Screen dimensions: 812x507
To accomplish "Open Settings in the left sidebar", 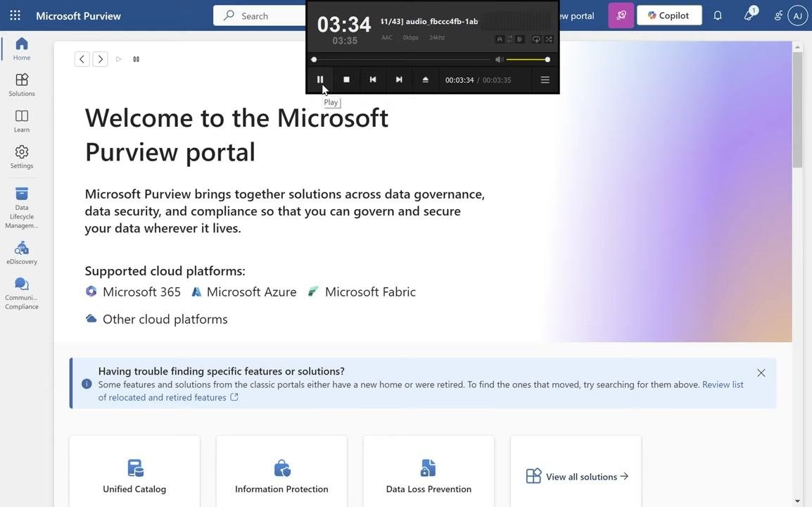I will click(22, 157).
